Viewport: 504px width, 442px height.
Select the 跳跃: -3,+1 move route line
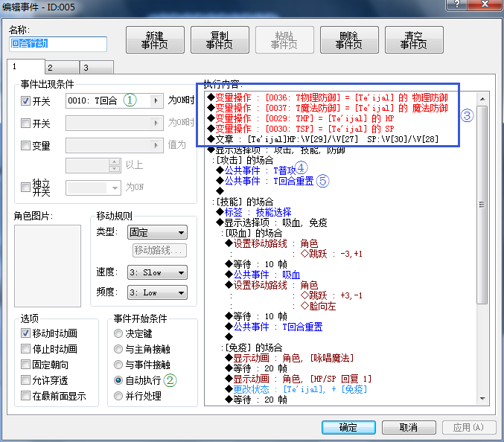(331, 254)
